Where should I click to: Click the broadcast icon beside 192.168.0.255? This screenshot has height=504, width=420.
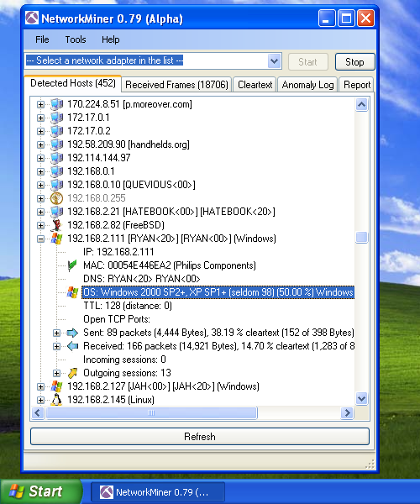coord(56,198)
